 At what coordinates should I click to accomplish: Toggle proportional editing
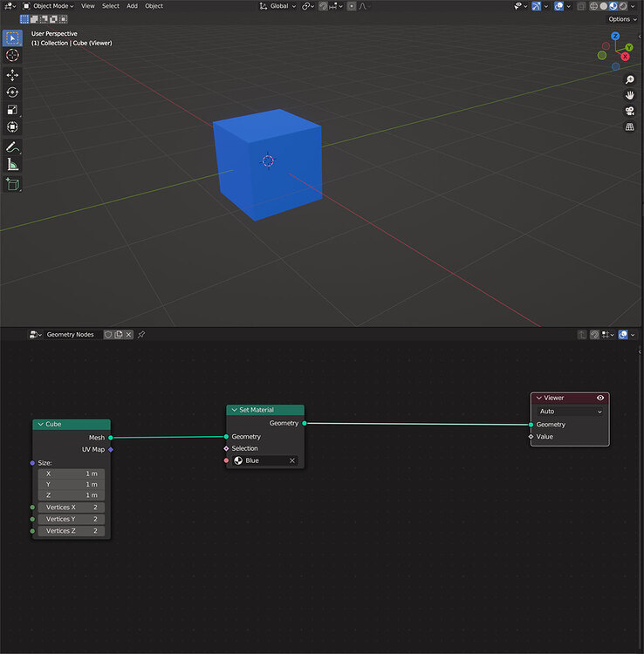coord(352,6)
